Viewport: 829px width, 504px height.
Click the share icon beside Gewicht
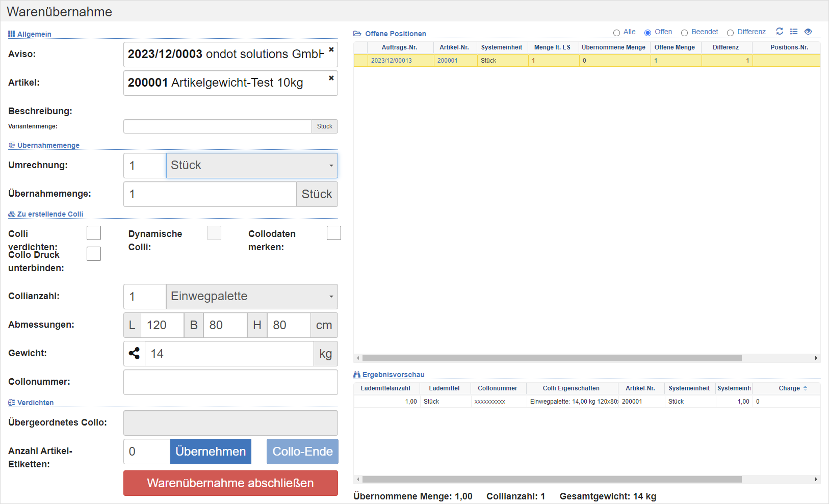(x=135, y=354)
